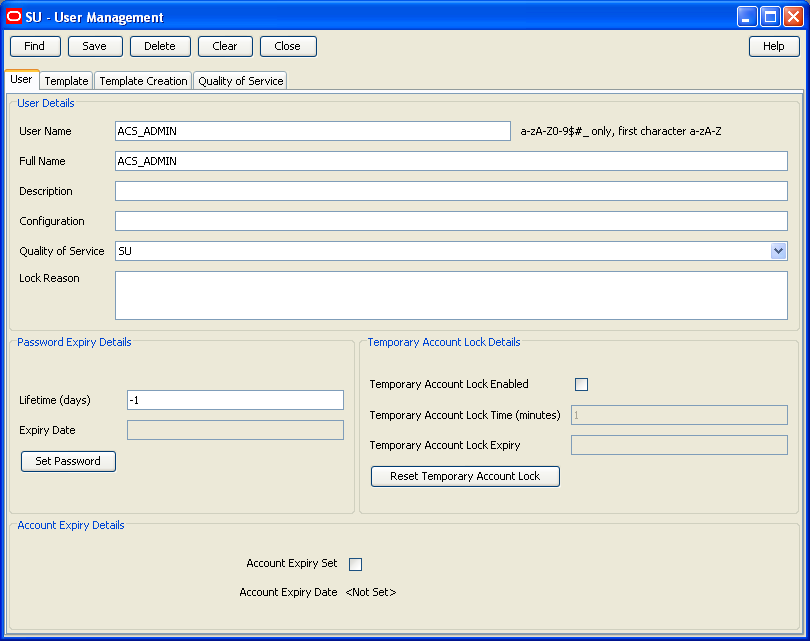This screenshot has width=810, height=641.
Task: Toggle the Account Expiry Set checkbox
Action: 355,563
